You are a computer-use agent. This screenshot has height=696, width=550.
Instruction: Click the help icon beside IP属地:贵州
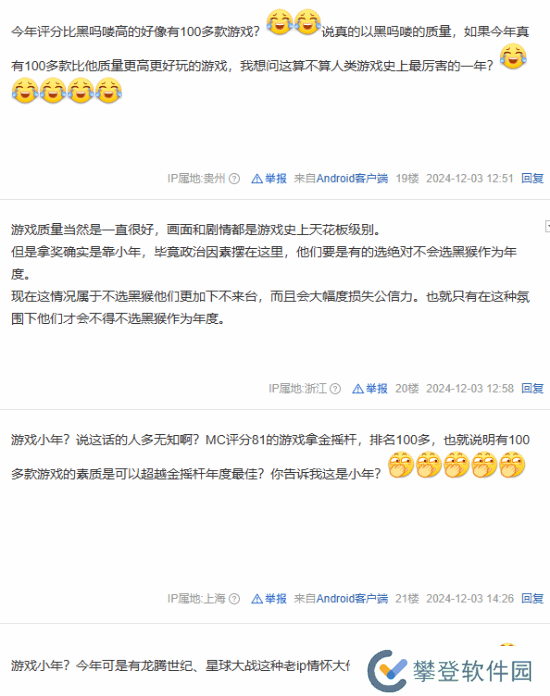point(234,178)
